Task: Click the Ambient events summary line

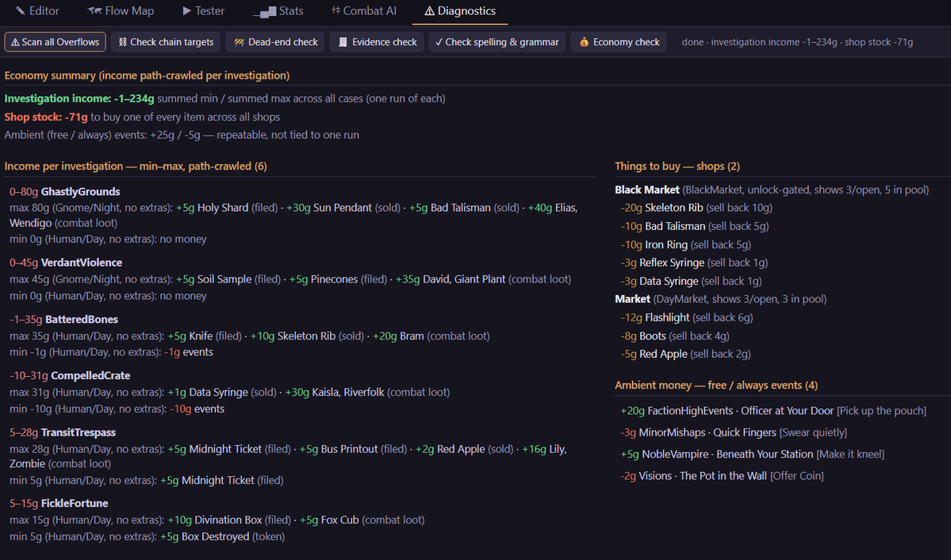Action: tap(182, 135)
